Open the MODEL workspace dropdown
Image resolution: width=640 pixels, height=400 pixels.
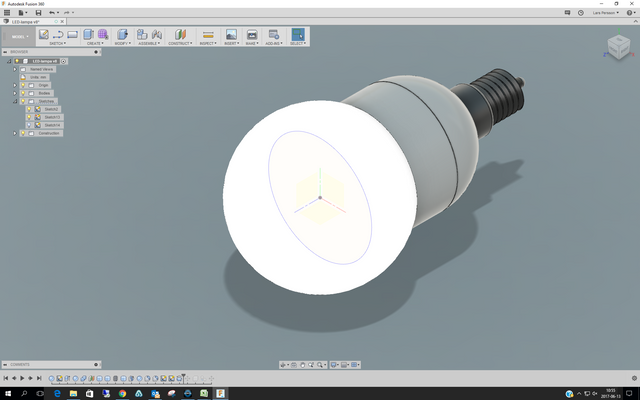19,37
